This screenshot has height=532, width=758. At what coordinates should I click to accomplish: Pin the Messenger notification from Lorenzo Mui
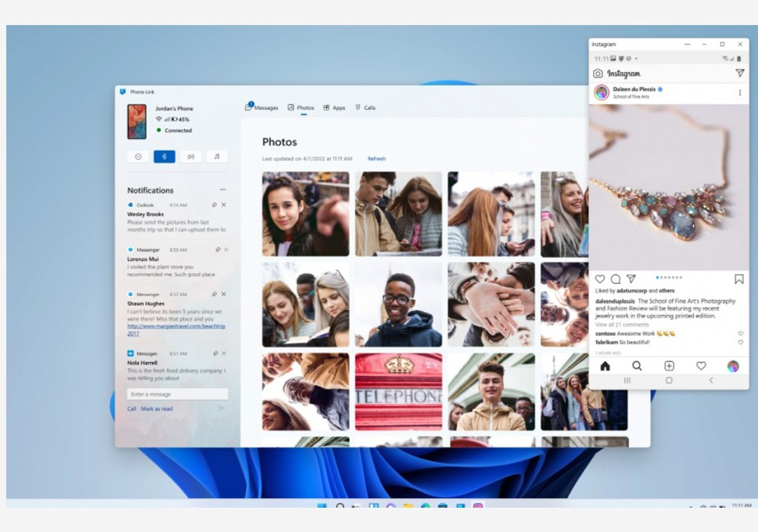point(217,250)
